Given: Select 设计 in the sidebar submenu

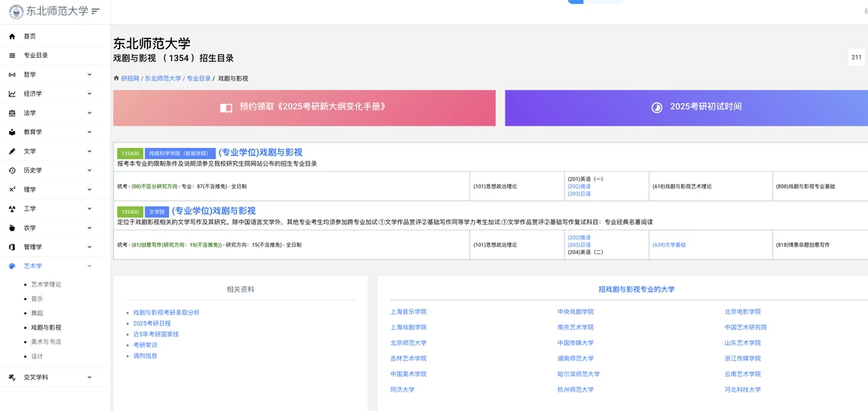Looking at the screenshot, I should coord(37,356).
